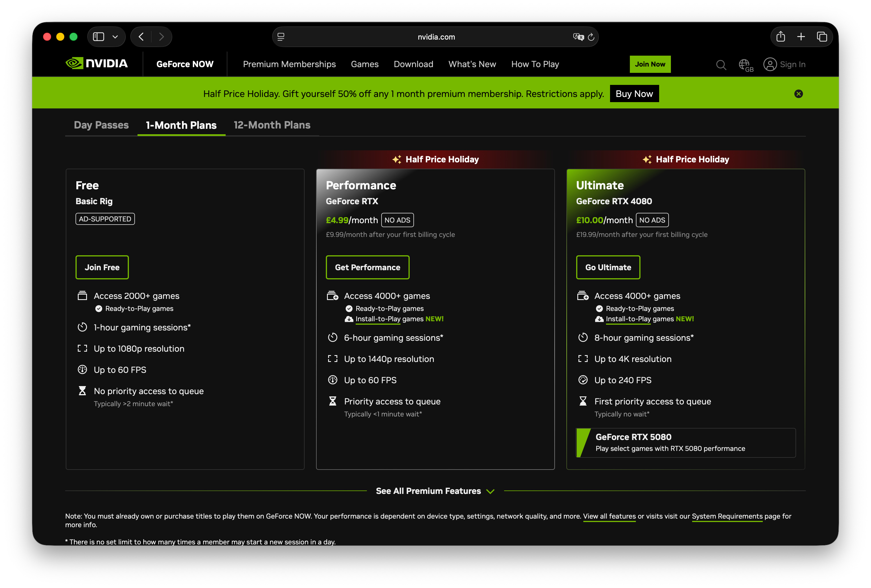
Task: Show Safari tab overview icon
Action: click(822, 37)
